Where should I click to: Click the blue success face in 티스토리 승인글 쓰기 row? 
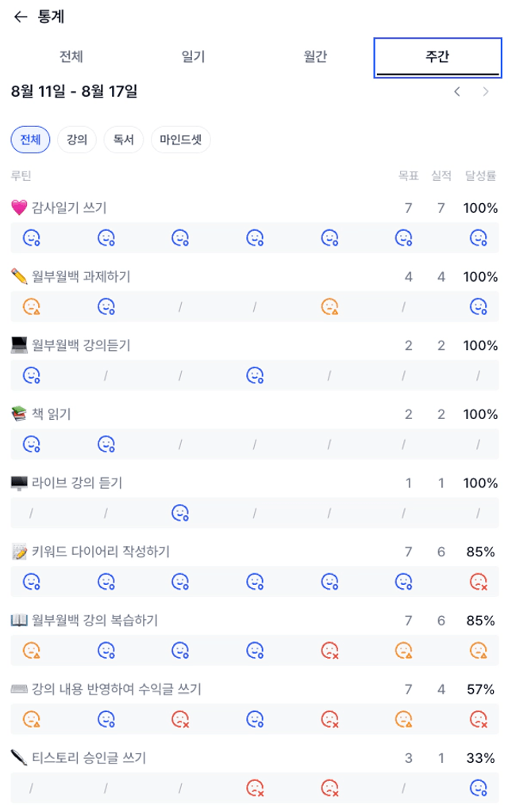479,788
